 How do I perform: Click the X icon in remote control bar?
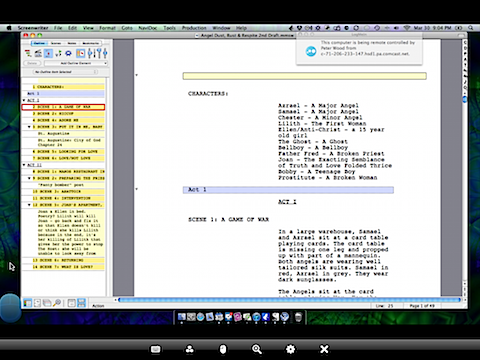[324, 349]
